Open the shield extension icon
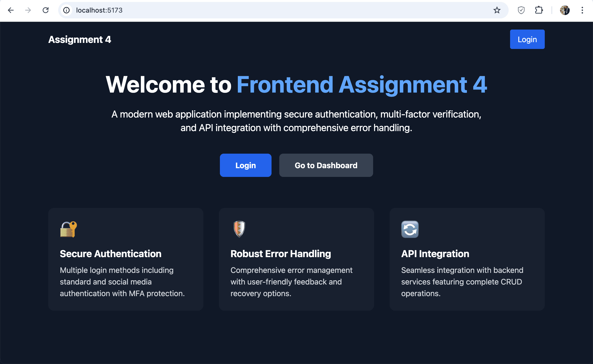The width and height of the screenshot is (593, 364). coord(521,10)
